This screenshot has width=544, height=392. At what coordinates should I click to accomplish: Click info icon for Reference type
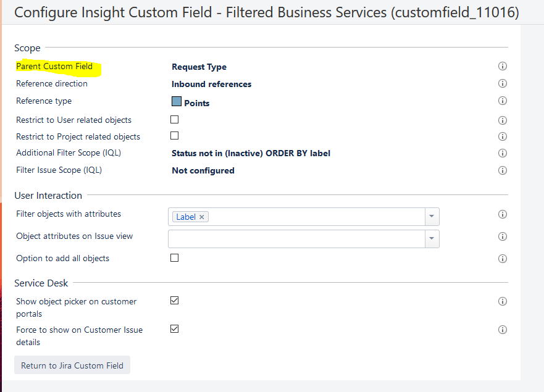[502, 101]
